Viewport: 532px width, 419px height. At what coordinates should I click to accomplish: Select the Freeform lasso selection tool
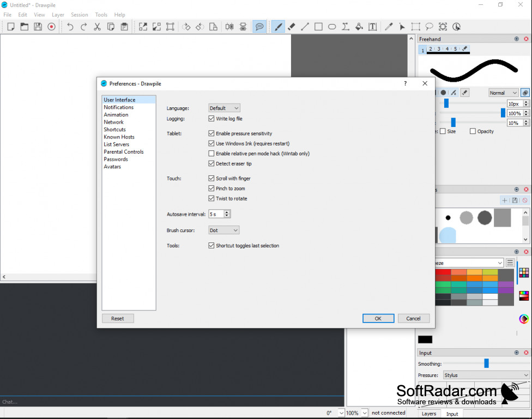click(x=429, y=27)
